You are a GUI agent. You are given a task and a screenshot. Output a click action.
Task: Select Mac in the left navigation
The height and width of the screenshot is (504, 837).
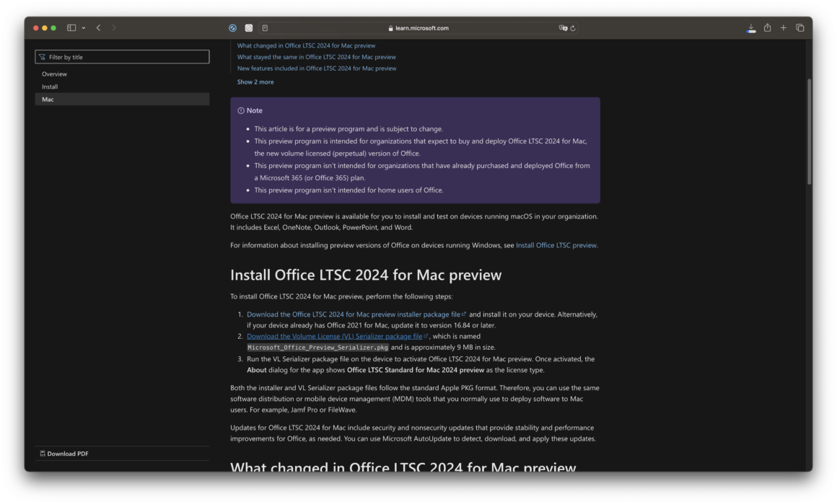tap(122, 100)
